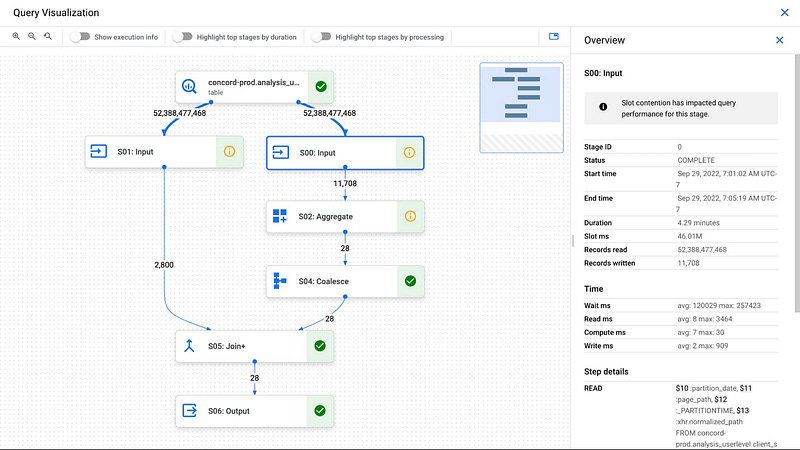Click the Slot ms value 46.01M

pos(690,236)
